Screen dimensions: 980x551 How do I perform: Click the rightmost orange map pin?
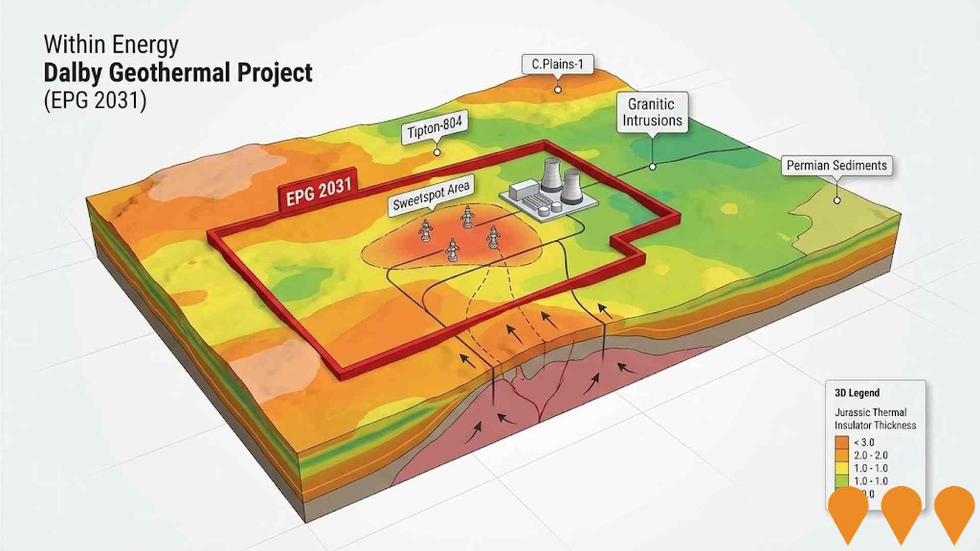[x=954, y=509]
